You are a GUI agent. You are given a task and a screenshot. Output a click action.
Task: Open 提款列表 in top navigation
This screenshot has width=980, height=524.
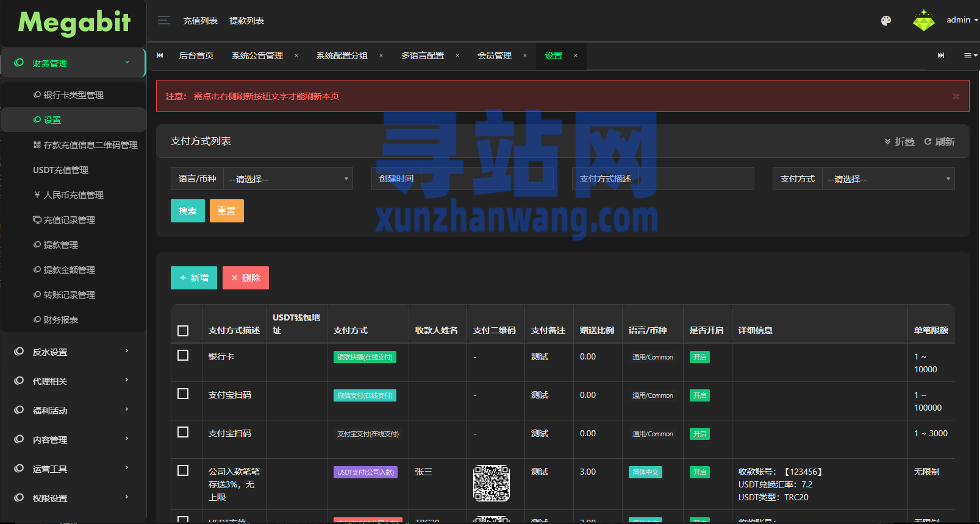tap(246, 21)
